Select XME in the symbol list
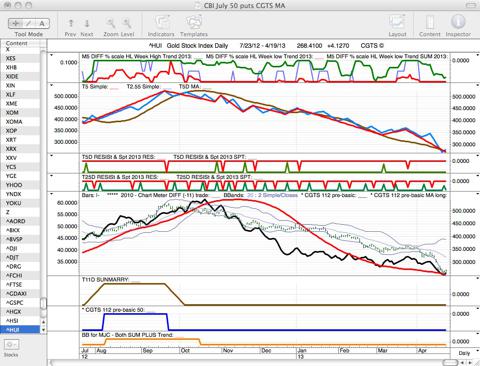This screenshot has width=480, height=366. pos(21,104)
